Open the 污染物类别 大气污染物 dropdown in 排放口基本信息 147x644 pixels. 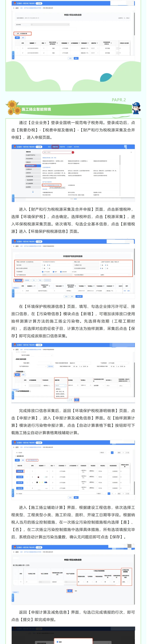click(119, 363)
